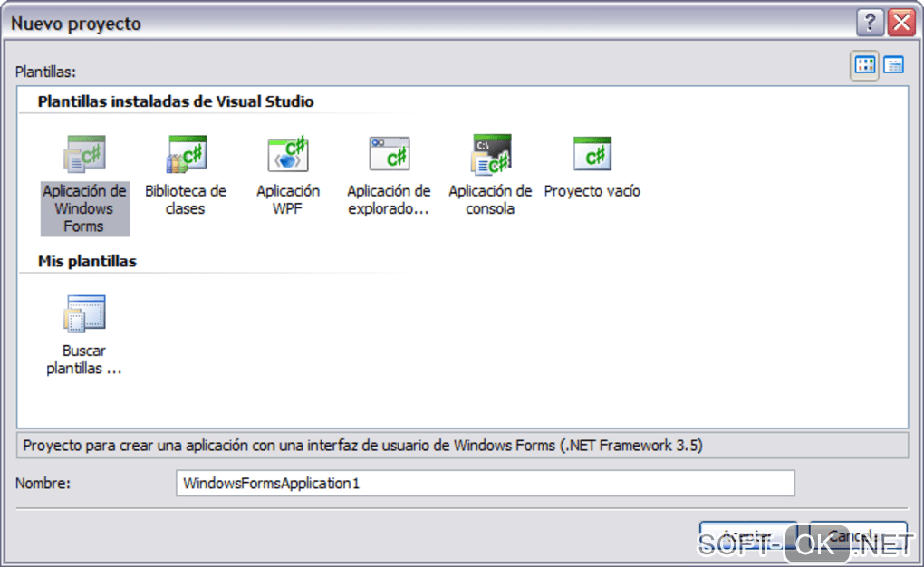Click the Aplicación WPF label
Viewport: 924px width, 567px height.
pyautogui.click(x=287, y=200)
